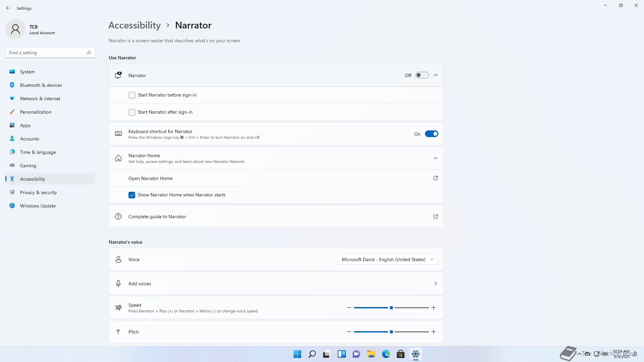Click the TCB user avatar icon
The width and height of the screenshot is (644, 362).
15,29
